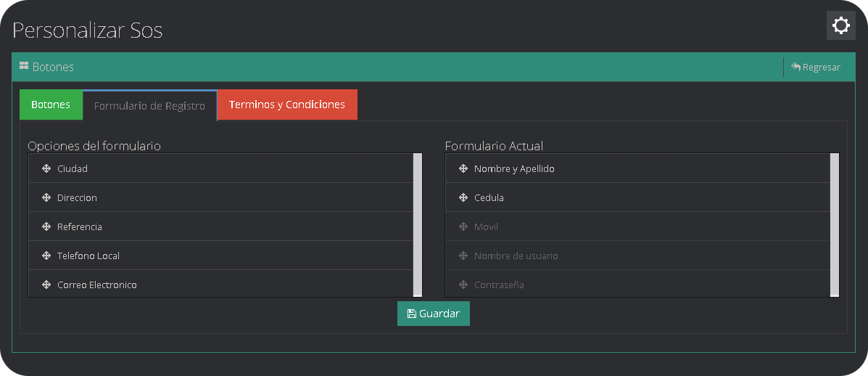Select the Contraseña field item
868x376 pixels.
[x=499, y=285]
